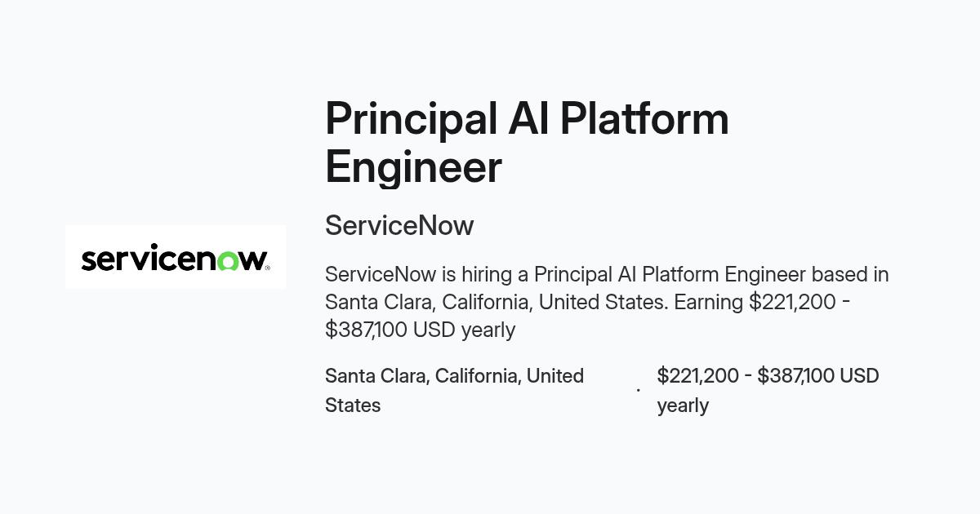Click the registered trademark symbol after the logo
The height and width of the screenshot is (514, 980).
[267, 267]
